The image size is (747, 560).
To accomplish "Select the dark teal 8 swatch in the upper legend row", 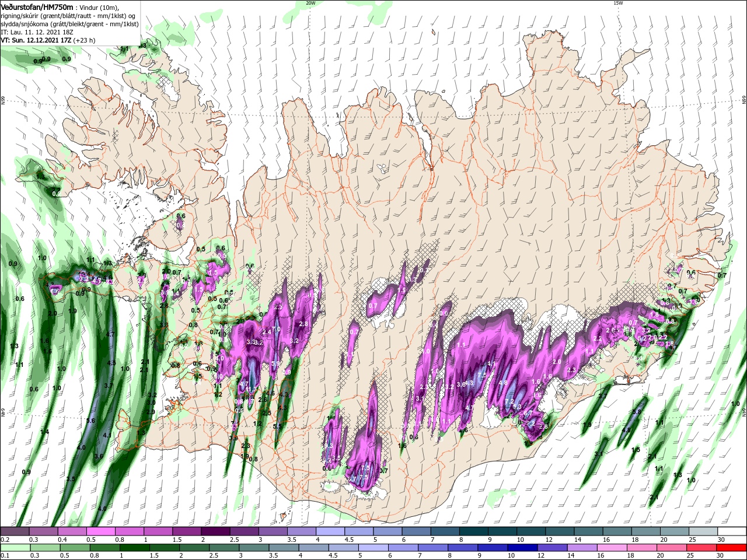I will [473, 531].
